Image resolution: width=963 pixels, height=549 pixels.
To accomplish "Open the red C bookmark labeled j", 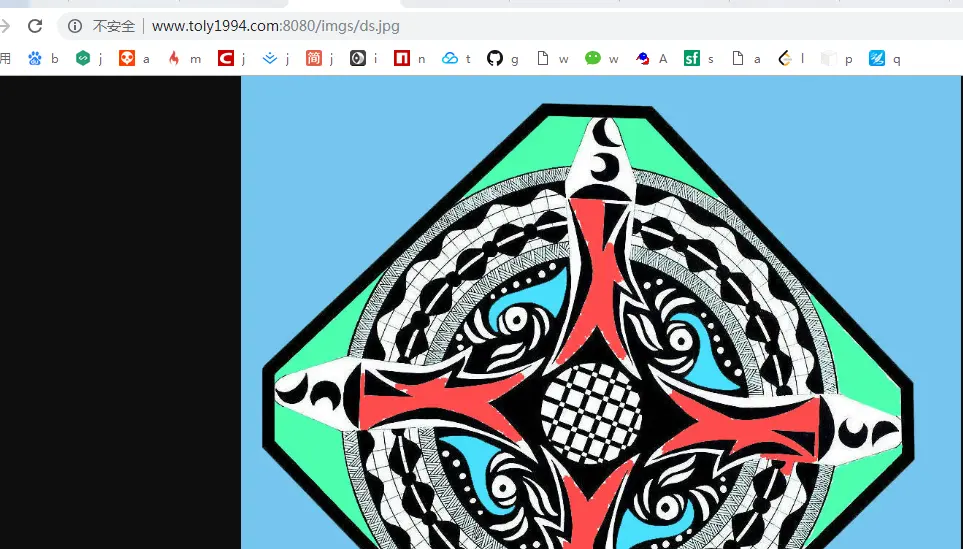I will coord(232,58).
